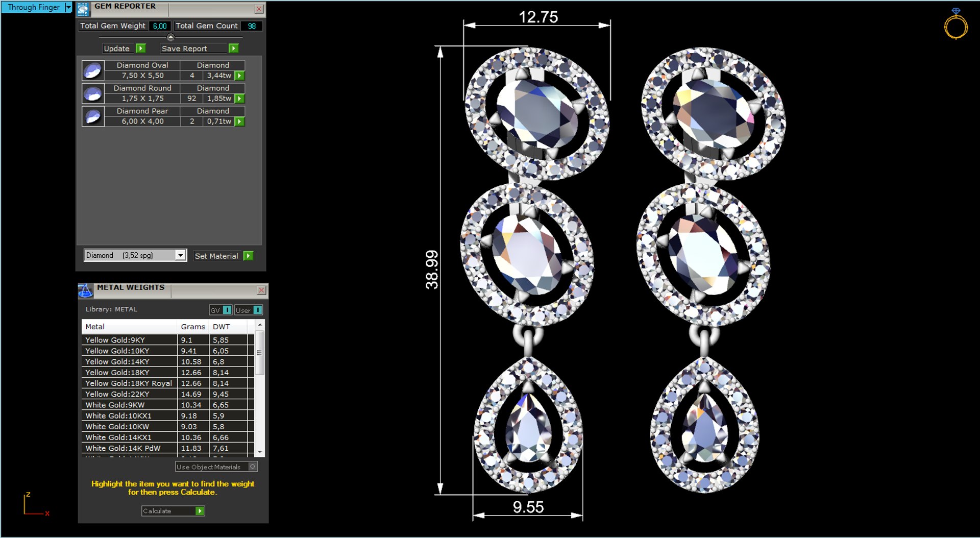Click the Update button label

point(117,48)
